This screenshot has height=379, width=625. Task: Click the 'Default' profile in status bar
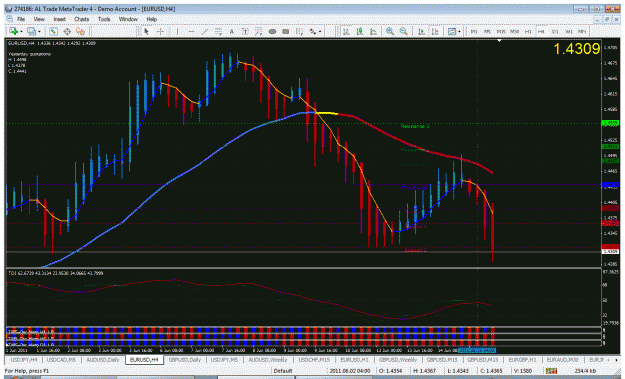point(283,371)
